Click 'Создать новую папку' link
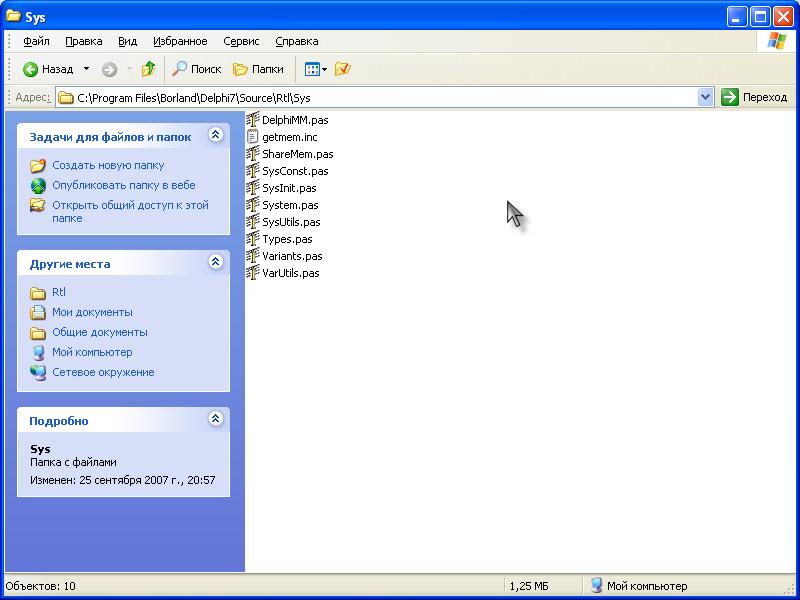 point(108,165)
